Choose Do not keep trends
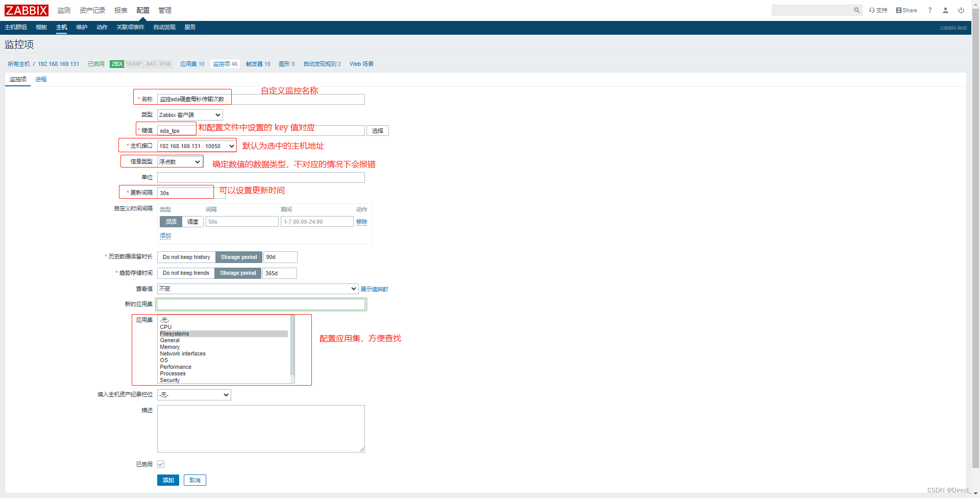 pyautogui.click(x=186, y=273)
